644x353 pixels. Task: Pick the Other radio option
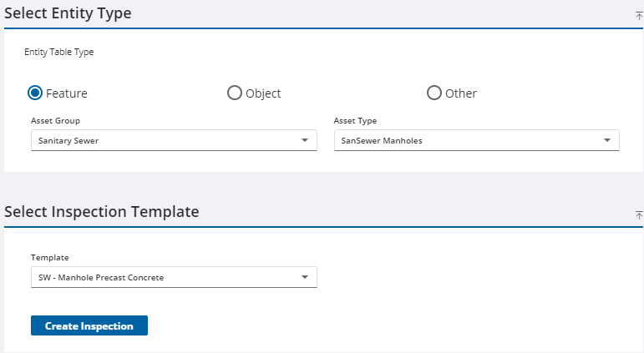[434, 93]
